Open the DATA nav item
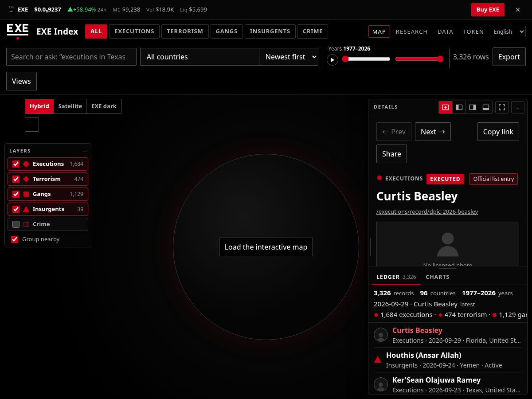The image size is (532, 399). pyautogui.click(x=445, y=31)
